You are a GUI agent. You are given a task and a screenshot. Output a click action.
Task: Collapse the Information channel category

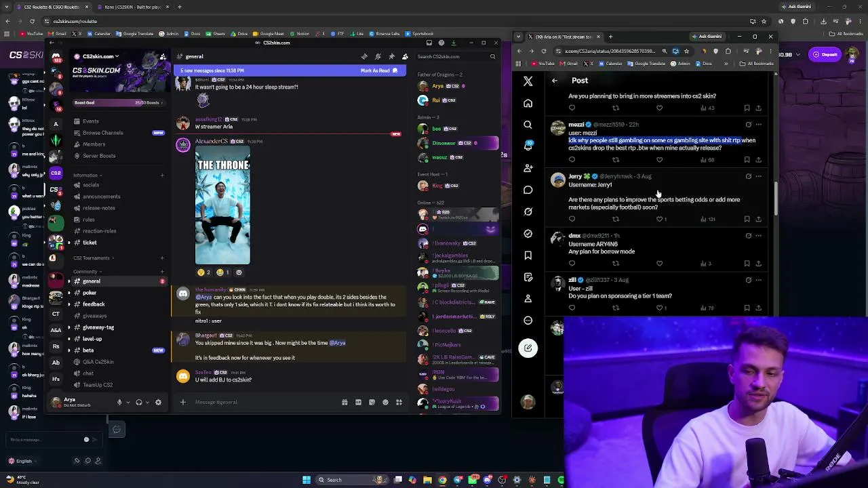(x=85, y=176)
